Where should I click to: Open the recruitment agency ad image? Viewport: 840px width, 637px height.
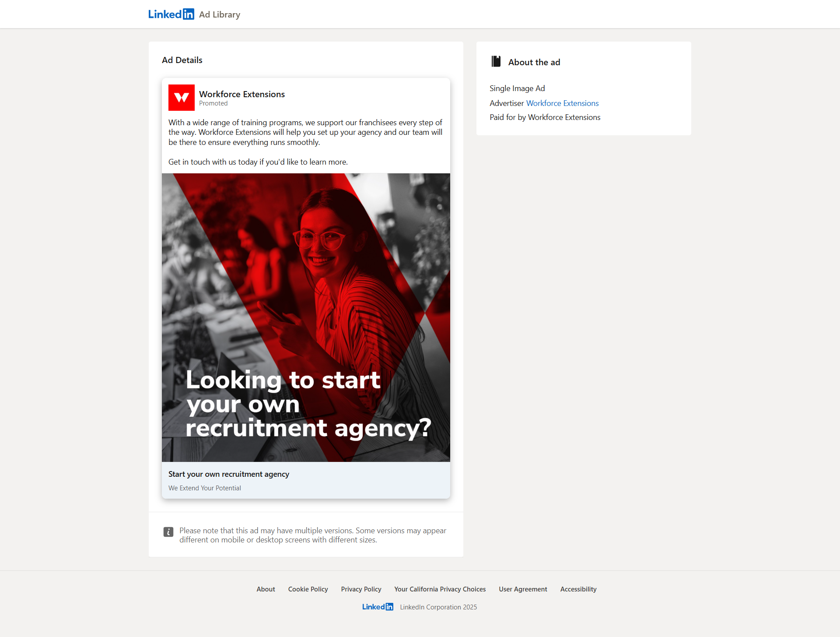[306, 317]
